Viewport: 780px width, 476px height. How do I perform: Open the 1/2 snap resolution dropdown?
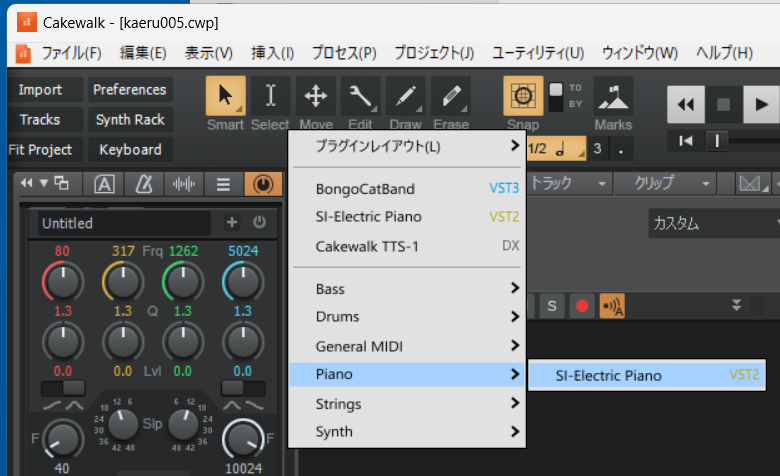pos(556,148)
